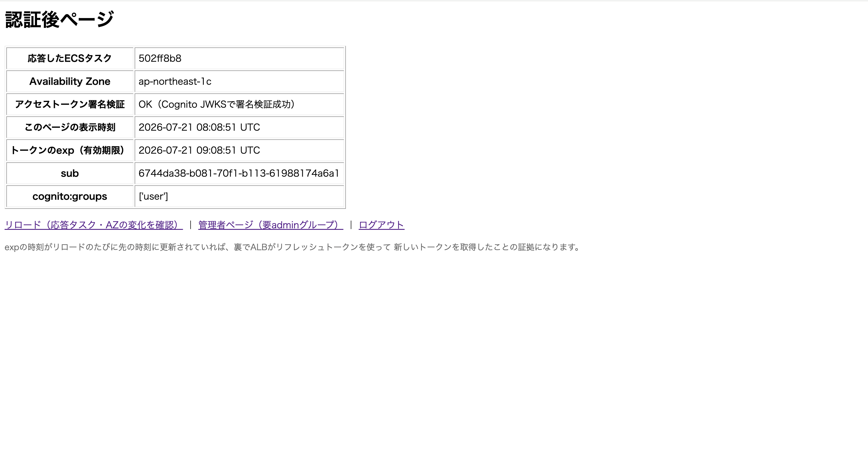This screenshot has height=474, width=868.
Task: Open the 管理者ページ admin link
Action: coord(271,225)
